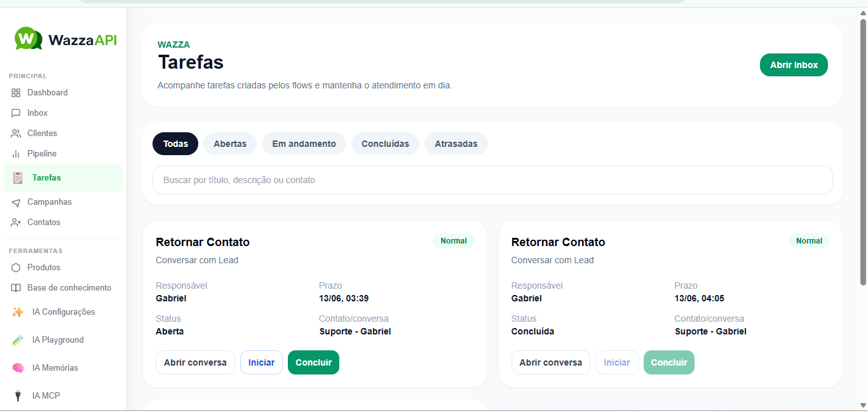Click the Contatos add-user icon
Image resolution: width=868 pixels, height=412 pixels.
16,223
